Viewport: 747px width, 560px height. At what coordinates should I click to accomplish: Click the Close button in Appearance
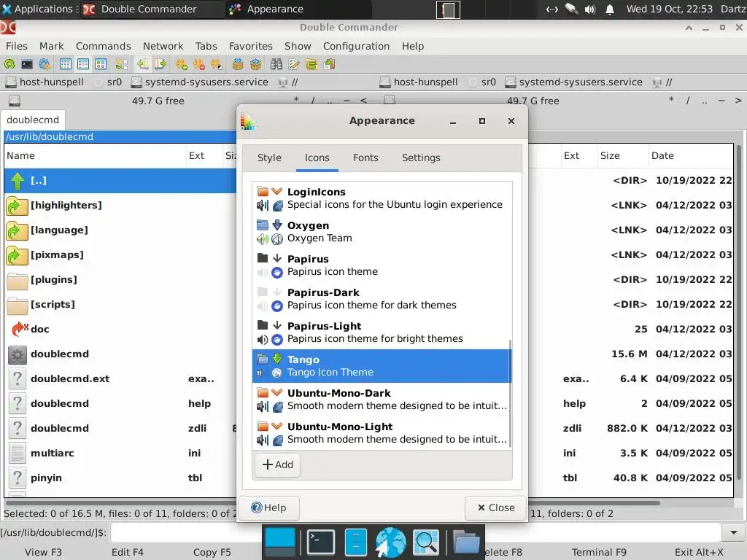(x=496, y=508)
